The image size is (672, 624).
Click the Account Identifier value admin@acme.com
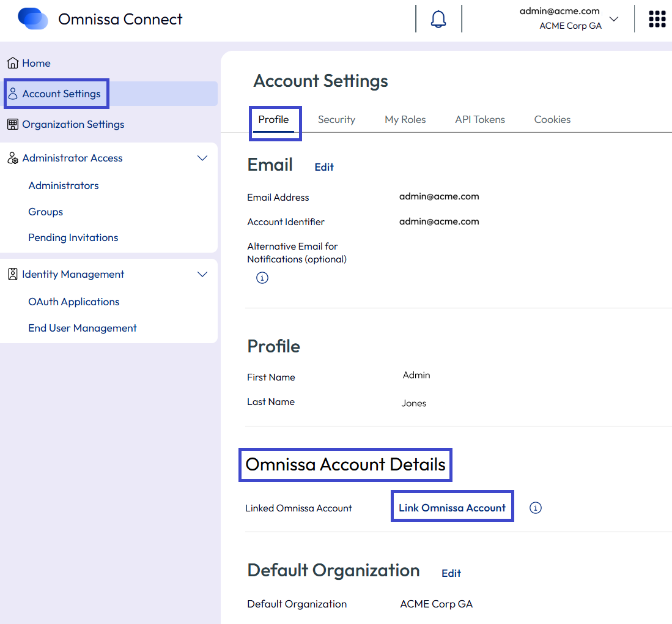(x=439, y=221)
